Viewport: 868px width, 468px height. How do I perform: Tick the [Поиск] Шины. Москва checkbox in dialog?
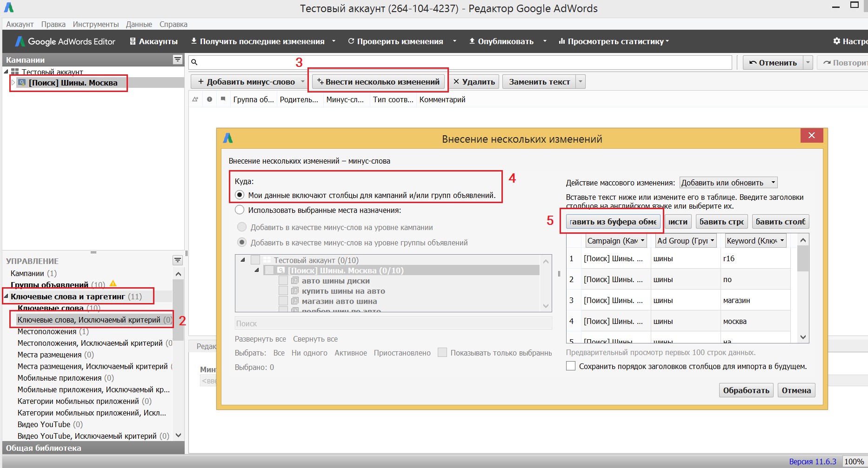tap(269, 270)
